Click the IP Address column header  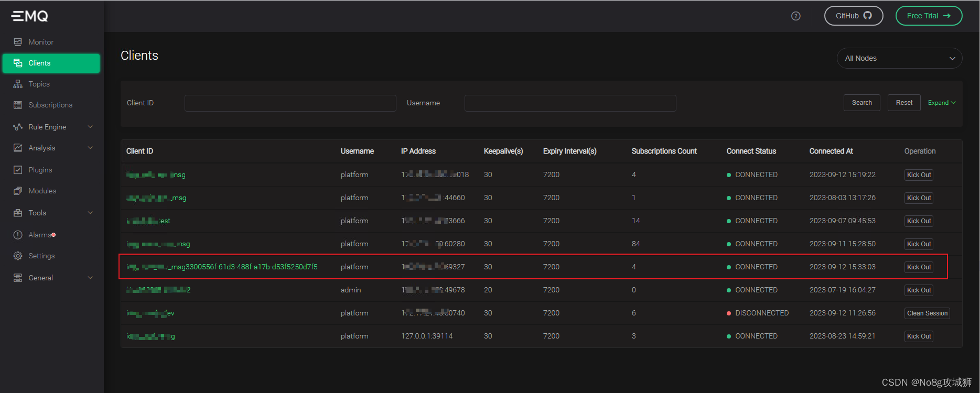pyautogui.click(x=418, y=151)
